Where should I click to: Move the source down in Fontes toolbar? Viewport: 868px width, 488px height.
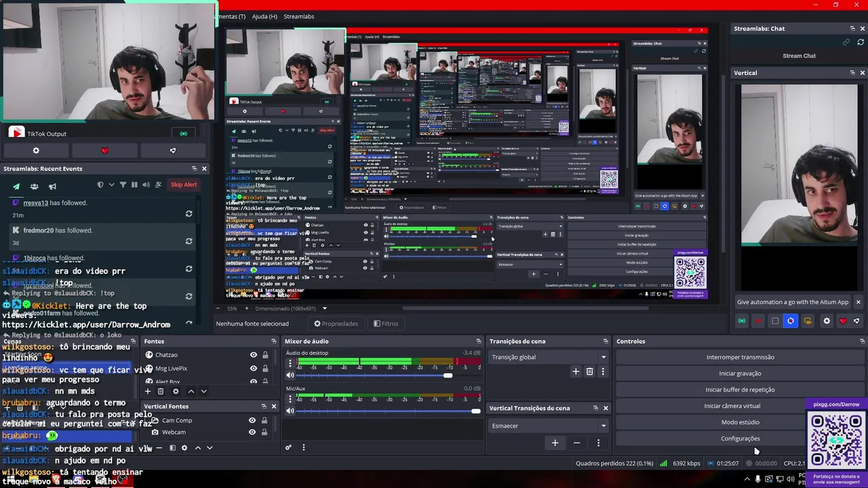(203, 391)
